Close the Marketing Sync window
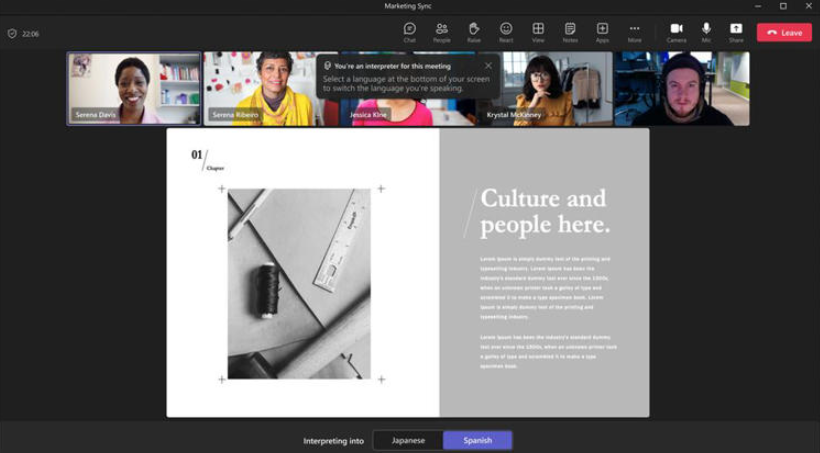The image size is (820, 453). (808, 6)
